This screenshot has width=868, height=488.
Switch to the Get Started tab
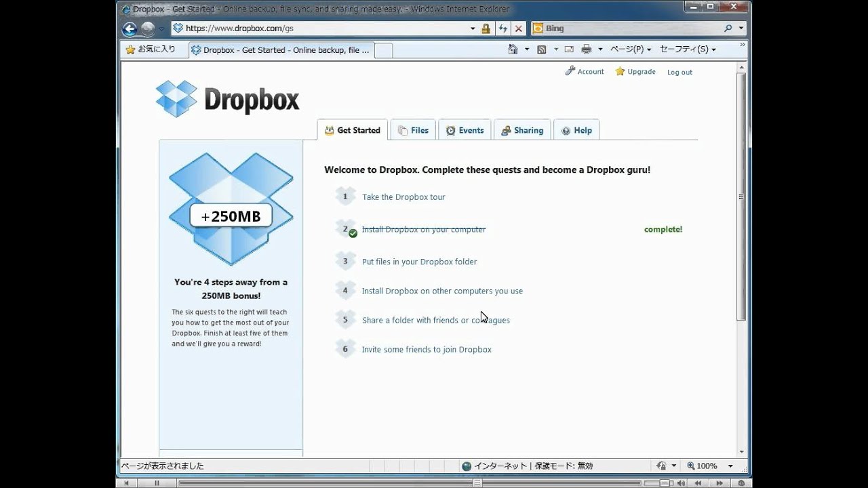coord(352,130)
